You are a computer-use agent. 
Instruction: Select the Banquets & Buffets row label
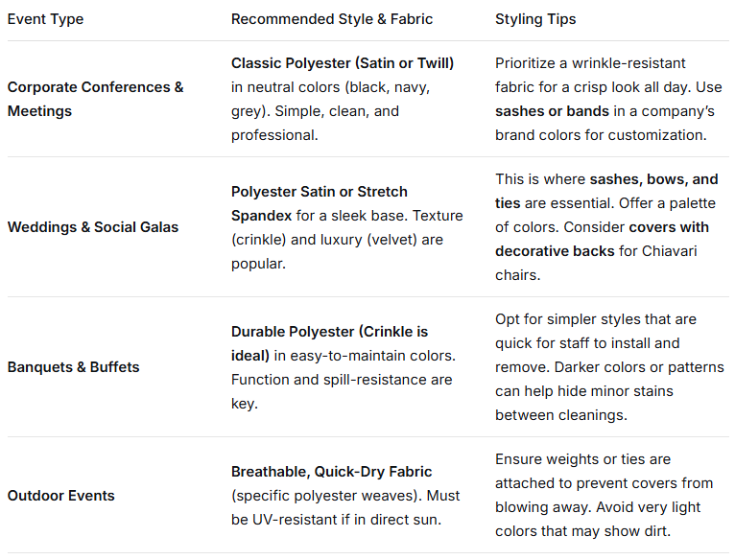click(x=73, y=366)
